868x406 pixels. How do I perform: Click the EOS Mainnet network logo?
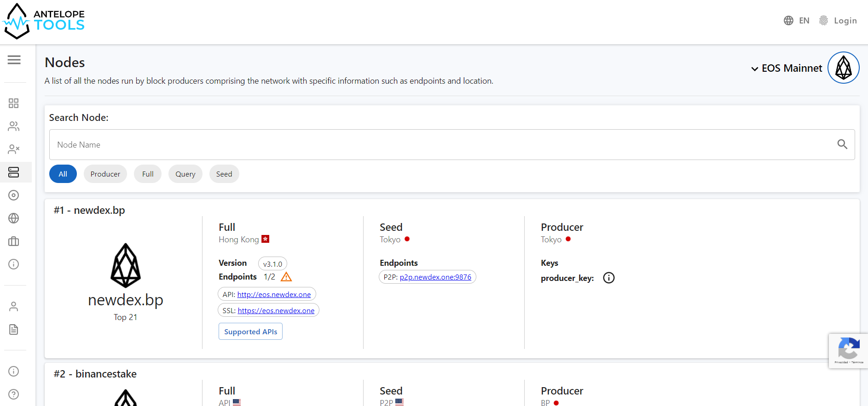[x=843, y=68]
